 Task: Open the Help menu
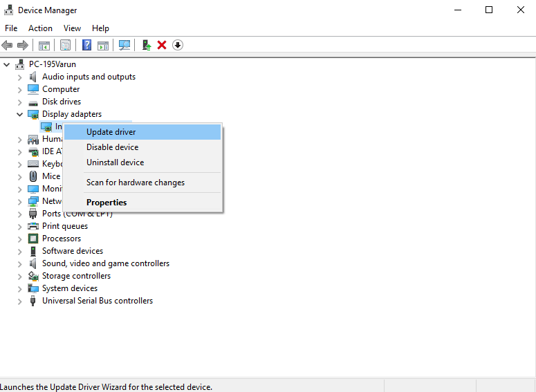tap(100, 28)
